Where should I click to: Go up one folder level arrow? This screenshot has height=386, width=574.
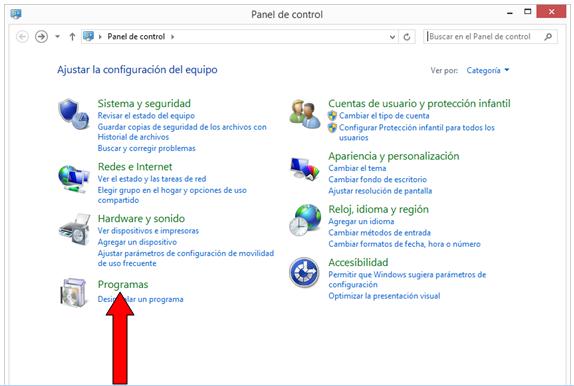72,37
